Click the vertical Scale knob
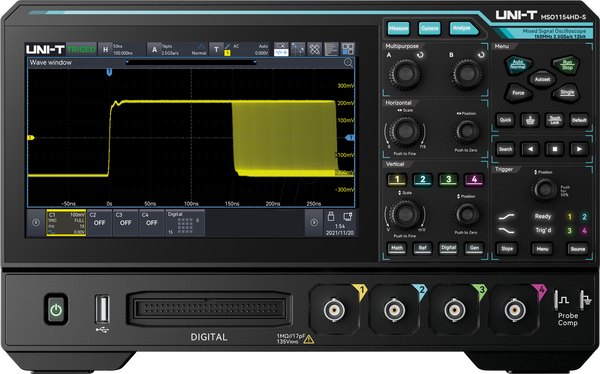 [x=405, y=214]
